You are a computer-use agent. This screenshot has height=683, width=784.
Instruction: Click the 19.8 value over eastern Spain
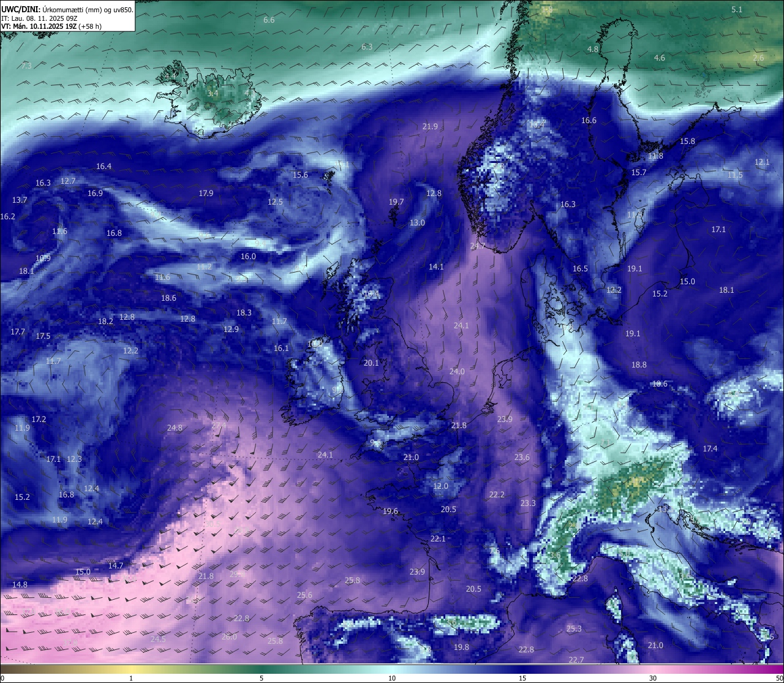461,647
